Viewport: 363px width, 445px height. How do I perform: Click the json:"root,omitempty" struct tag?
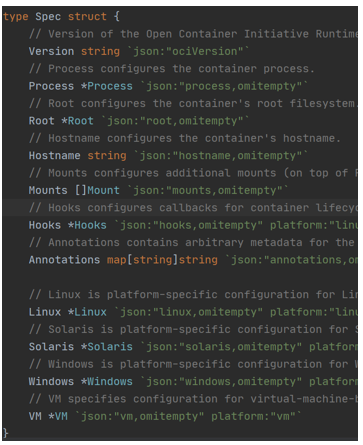click(x=175, y=121)
